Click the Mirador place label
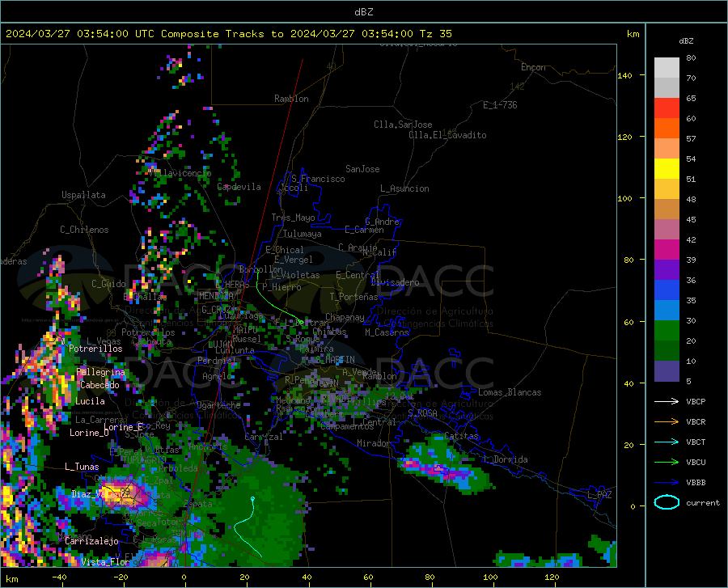This screenshot has width=728, height=588. point(373,443)
